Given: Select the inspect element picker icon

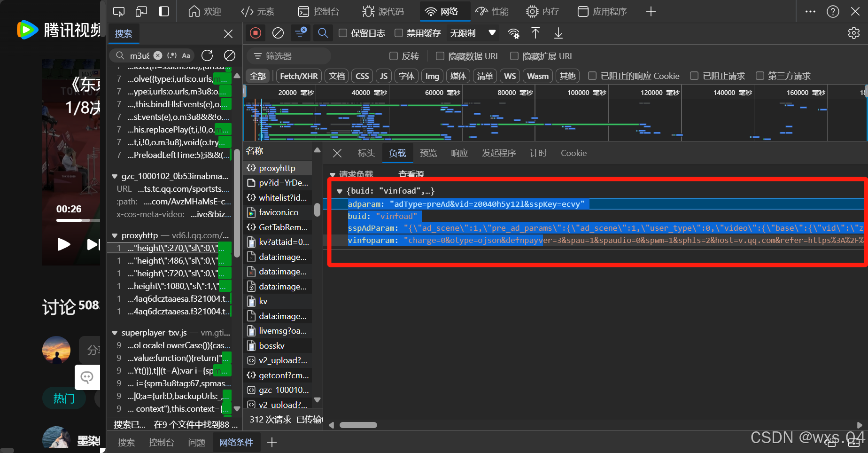Looking at the screenshot, I should (x=119, y=11).
